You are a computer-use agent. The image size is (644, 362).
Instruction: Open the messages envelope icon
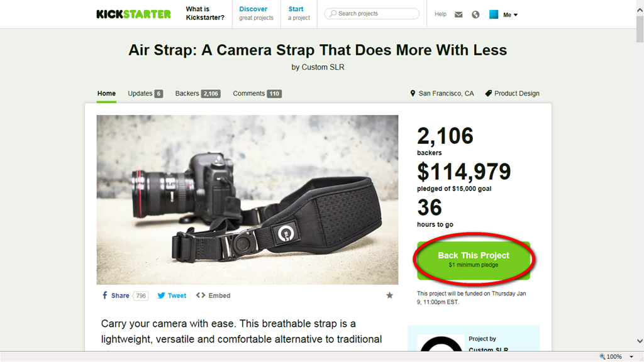tap(458, 15)
